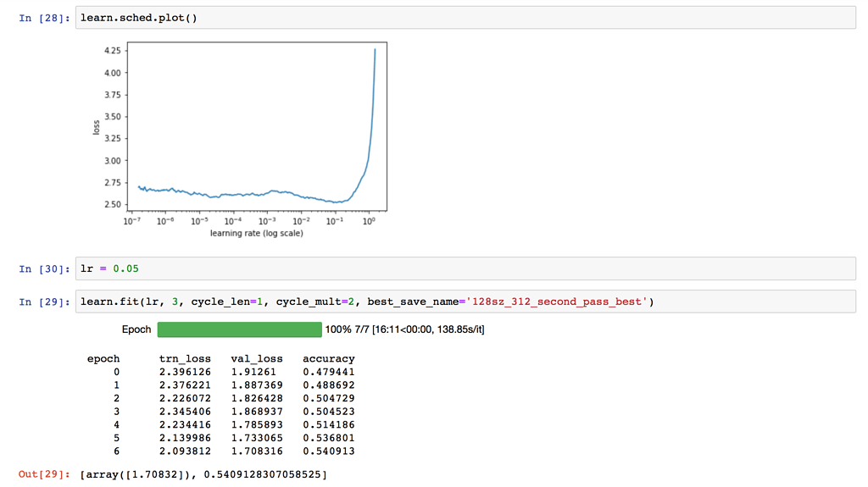Click the green epoch progress bar
Image resolution: width=868 pixels, height=487 pixels.
coord(239,329)
